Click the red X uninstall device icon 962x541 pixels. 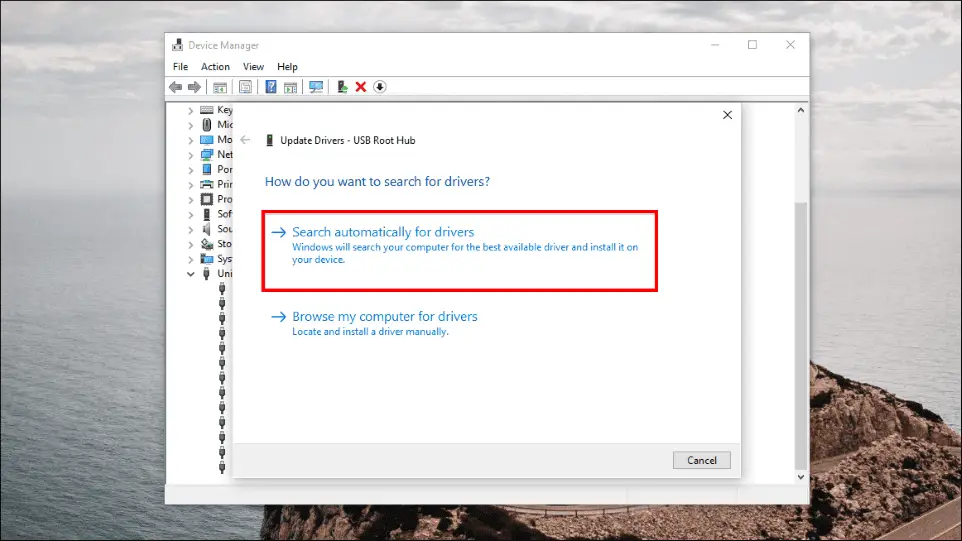click(361, 87)
